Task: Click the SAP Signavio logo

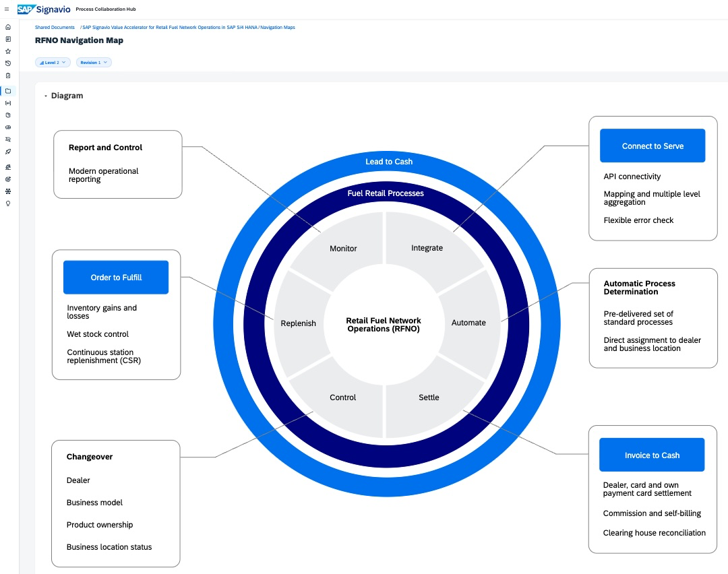Action: (x=43, y=9)
